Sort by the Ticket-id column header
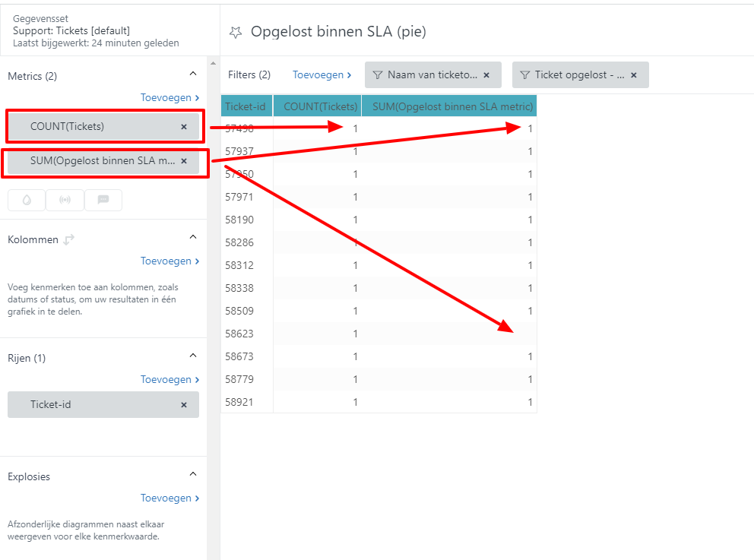This screenshot has height=560, width=754. [245, 106]
